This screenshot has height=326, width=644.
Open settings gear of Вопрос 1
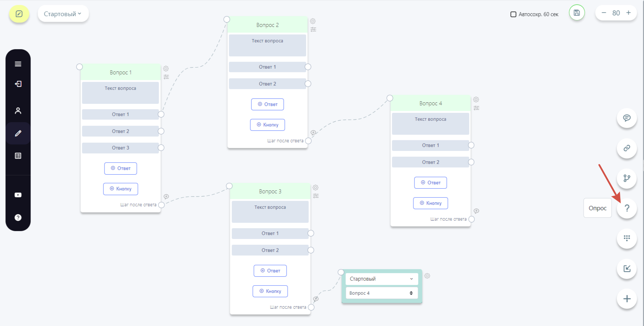point(166,68)
